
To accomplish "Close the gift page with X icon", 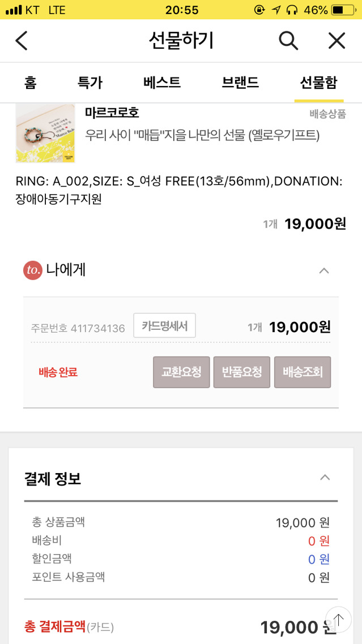I will (337, 41).
